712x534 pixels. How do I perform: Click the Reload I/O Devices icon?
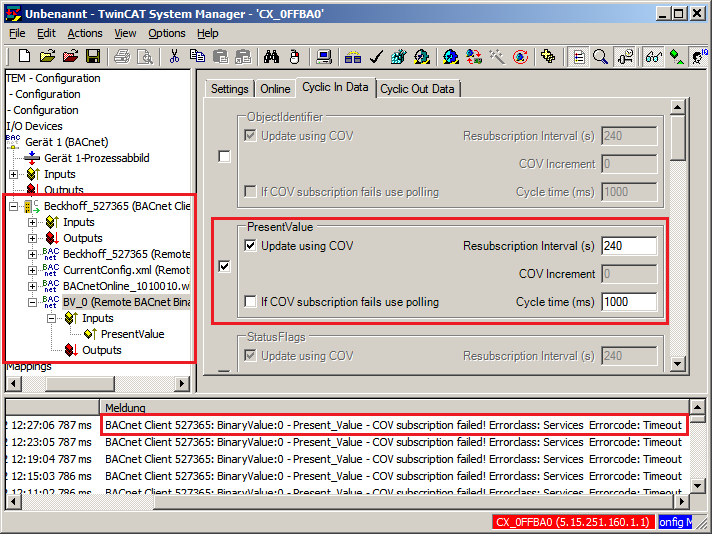pos(474,57)
